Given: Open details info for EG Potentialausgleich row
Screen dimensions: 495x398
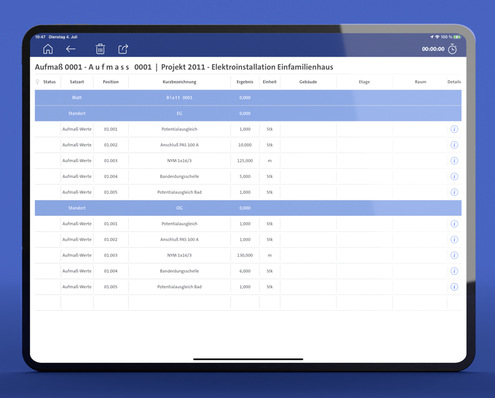Looking at the screenshot, I should [x=454, y=129].
